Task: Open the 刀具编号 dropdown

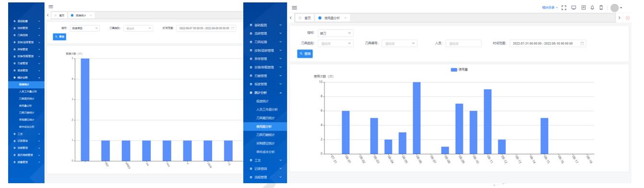Action: click(401, 43)
